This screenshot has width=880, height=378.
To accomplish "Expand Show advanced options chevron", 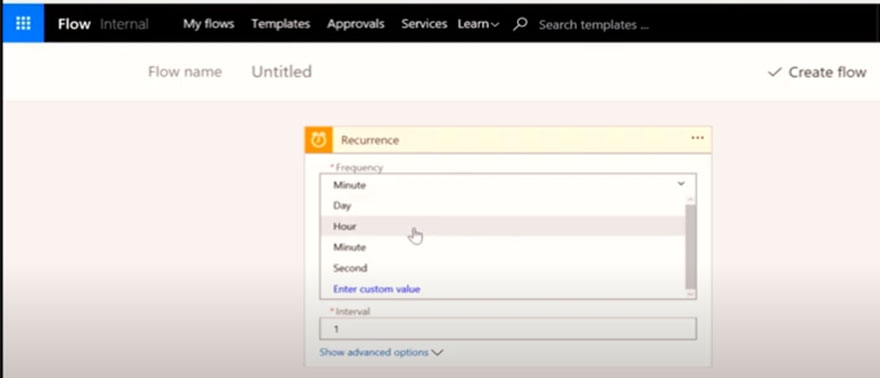I will [437, 353].
